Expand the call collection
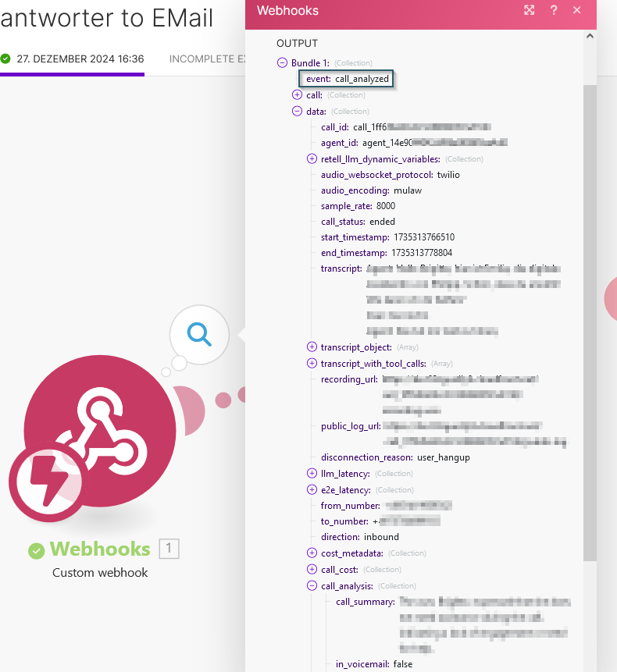 pos(297,95)
